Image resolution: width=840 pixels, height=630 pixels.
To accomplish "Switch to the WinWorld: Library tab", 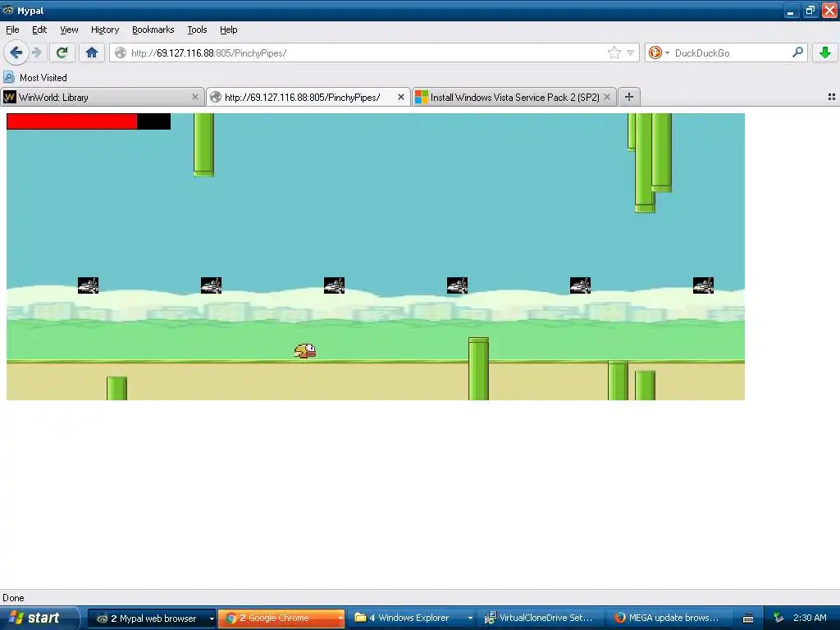I will [103, 97].
